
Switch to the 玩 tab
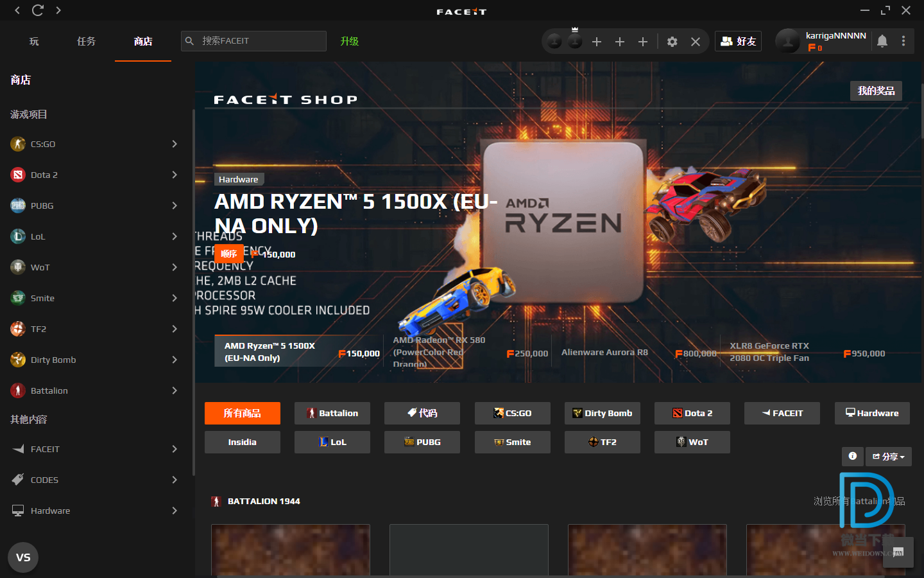pyautogui.click(x=34, y=41)
